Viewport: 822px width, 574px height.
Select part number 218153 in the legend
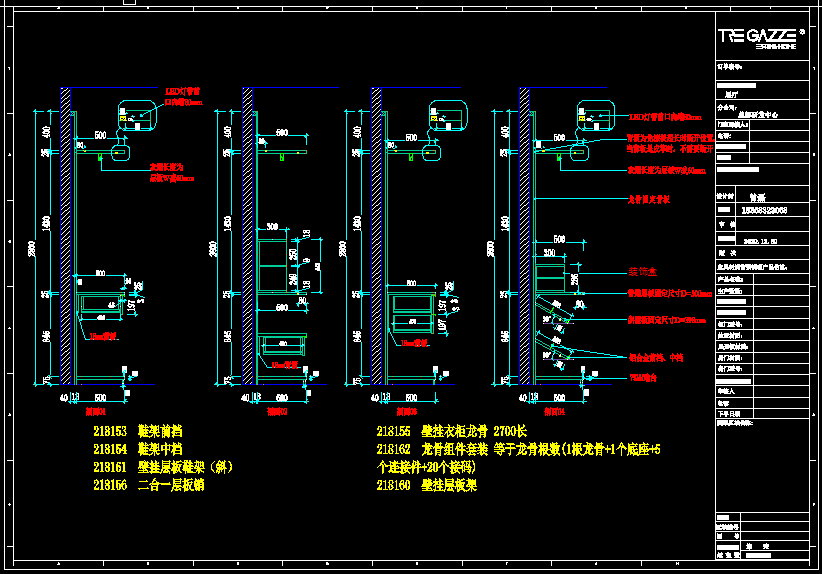(110, 431)
